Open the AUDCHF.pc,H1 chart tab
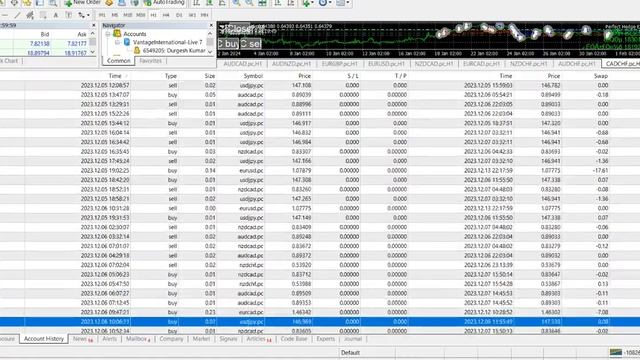Viewport: 640px width, 360px height. (576, 64)
